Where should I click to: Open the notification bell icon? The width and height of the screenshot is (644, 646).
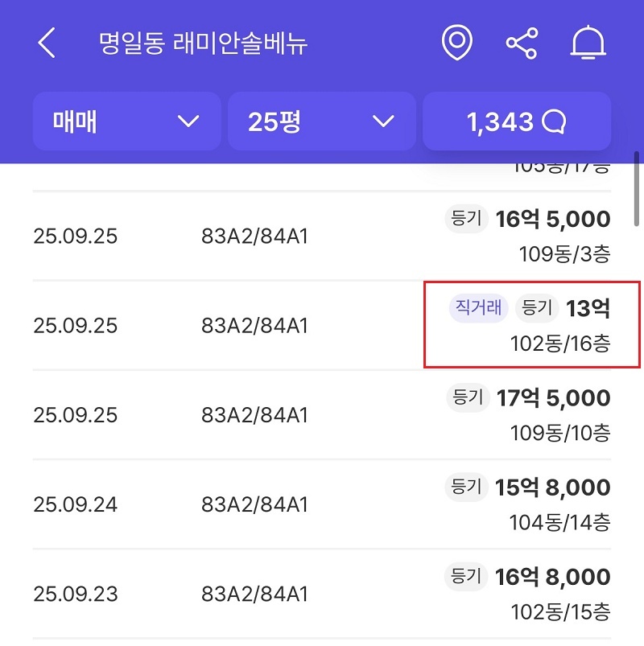[588, 43]
